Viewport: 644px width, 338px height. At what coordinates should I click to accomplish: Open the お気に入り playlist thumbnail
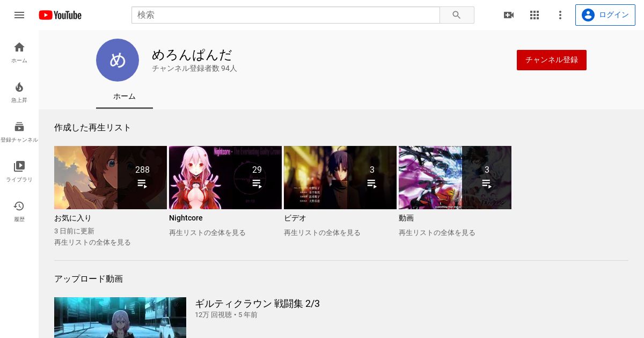111,178
